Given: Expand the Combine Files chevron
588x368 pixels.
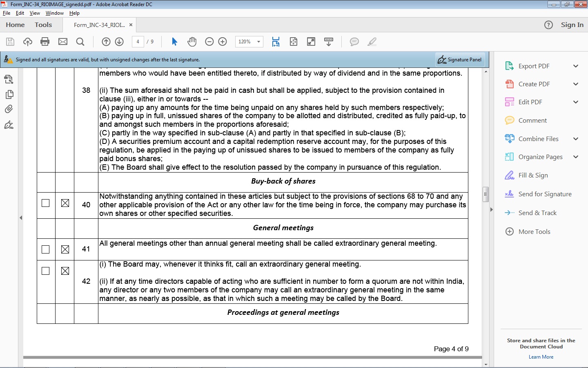Looking at the screenshot, I should [576, 139].
